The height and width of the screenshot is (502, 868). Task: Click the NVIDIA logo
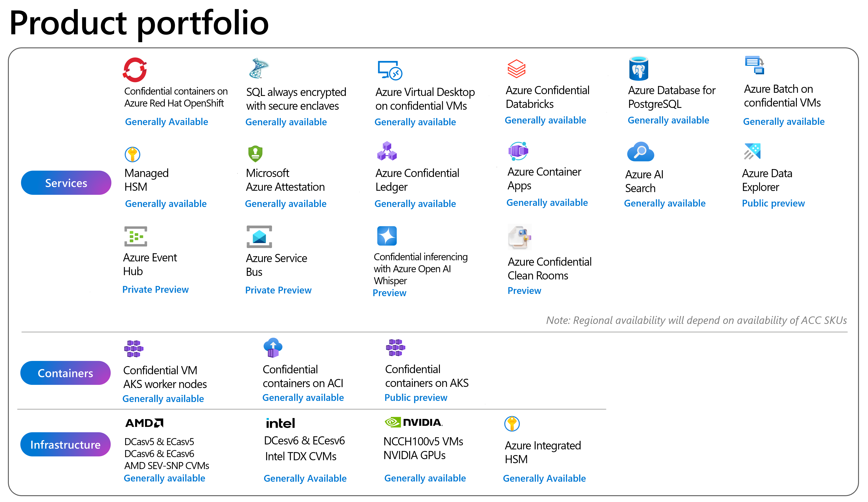pyautogui.click(x=413, y=422)
